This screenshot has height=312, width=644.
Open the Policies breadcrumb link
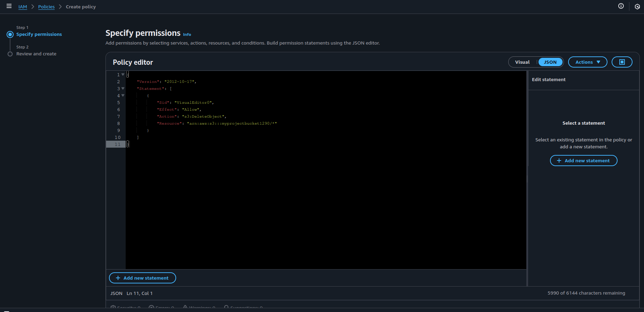coord(46,7)
